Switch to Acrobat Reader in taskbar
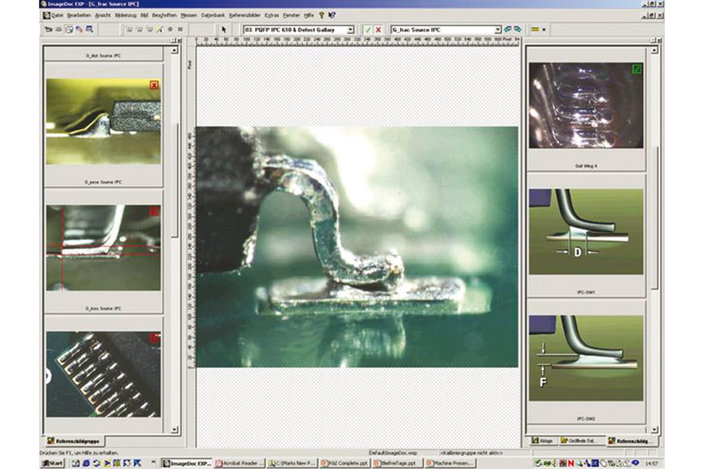704x469 pixels. point(239,463)
